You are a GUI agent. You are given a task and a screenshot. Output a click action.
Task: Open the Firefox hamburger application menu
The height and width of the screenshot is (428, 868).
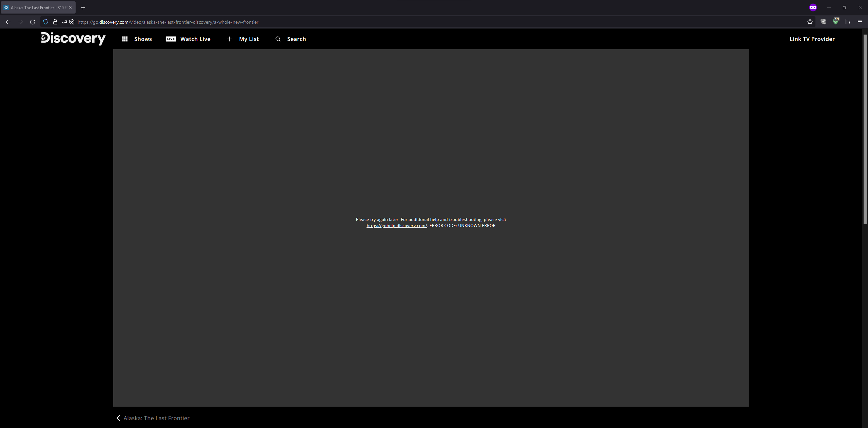click(x=860, y=22)
